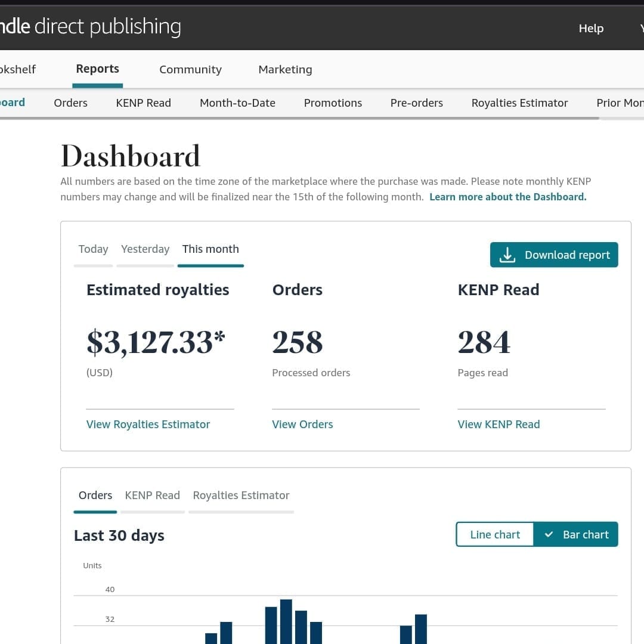Screen dimensions: 644x644
Task: Click the View KENP Read link
Action: tap(499, 424)
